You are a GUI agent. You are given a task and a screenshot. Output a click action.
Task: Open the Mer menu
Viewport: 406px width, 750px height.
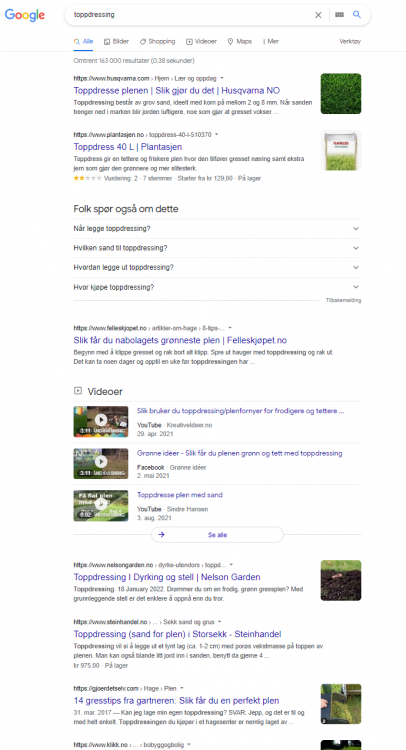tap(271, 42)
